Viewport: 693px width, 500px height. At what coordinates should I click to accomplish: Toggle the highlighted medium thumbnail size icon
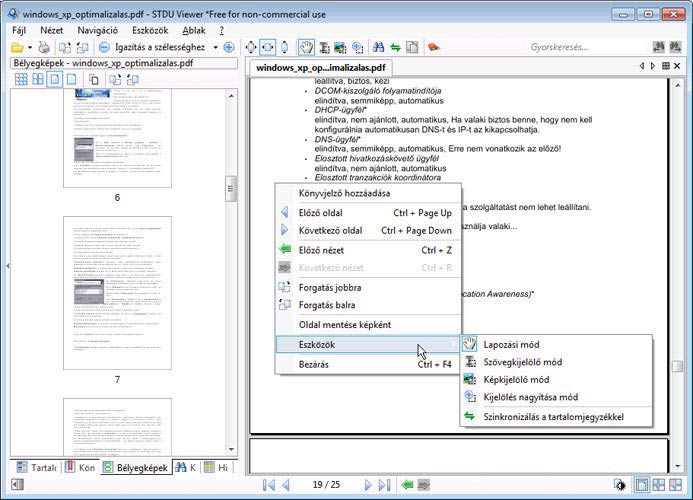(54, 80)
